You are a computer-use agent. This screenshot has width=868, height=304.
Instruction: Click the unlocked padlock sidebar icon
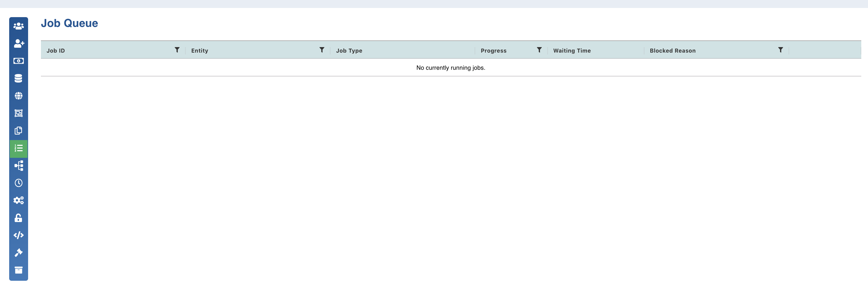pyautogui.click(x=19, y=218)
